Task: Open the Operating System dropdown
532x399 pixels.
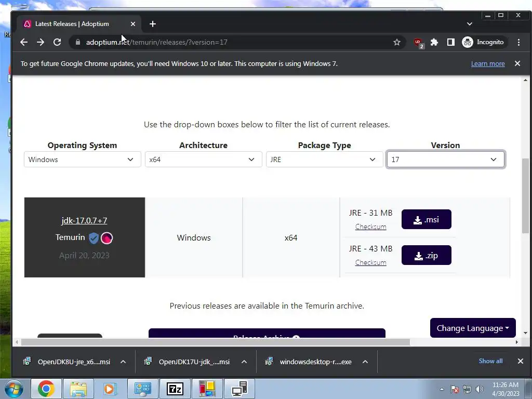Action: (x=83, y=159)
